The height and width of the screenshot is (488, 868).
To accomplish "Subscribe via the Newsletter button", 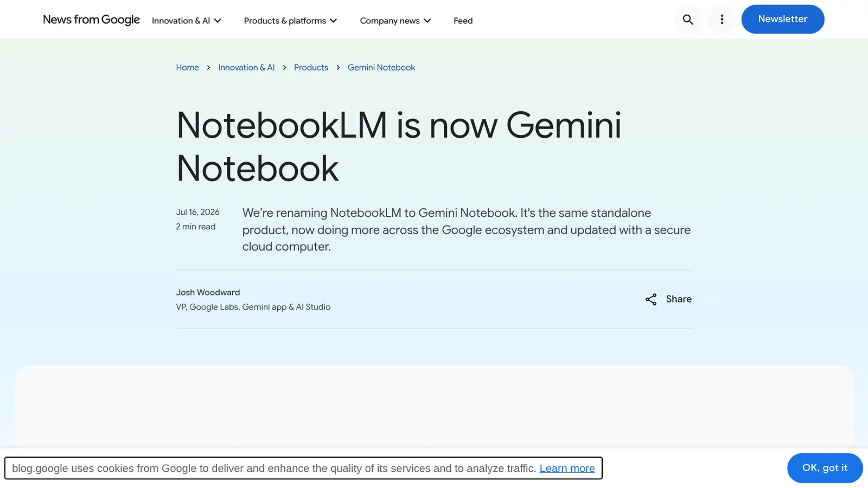I will [x=783, y=19].
